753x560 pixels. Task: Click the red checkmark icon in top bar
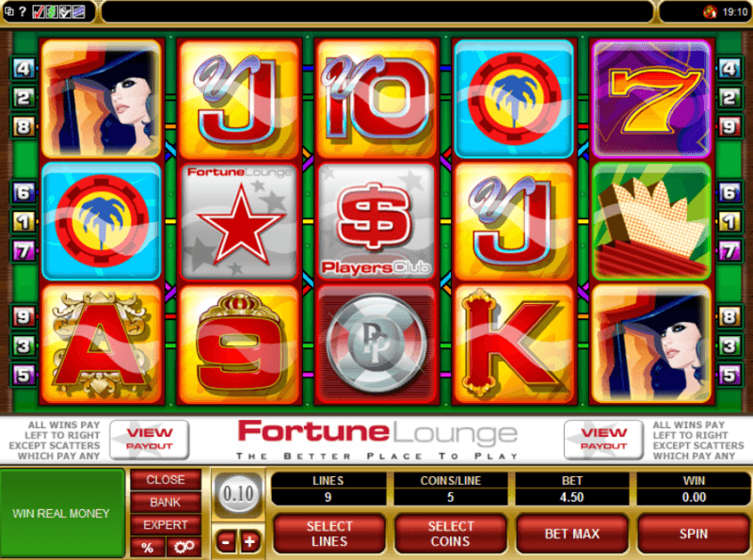pyautogui.click(x=38, y=11)
